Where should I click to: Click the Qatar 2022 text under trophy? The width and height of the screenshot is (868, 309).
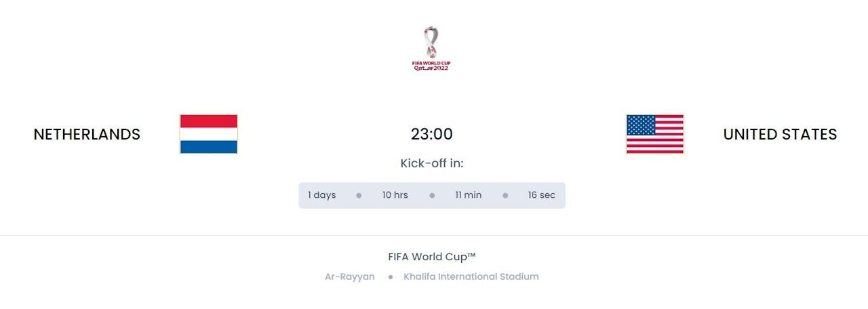tap(431, 68)
